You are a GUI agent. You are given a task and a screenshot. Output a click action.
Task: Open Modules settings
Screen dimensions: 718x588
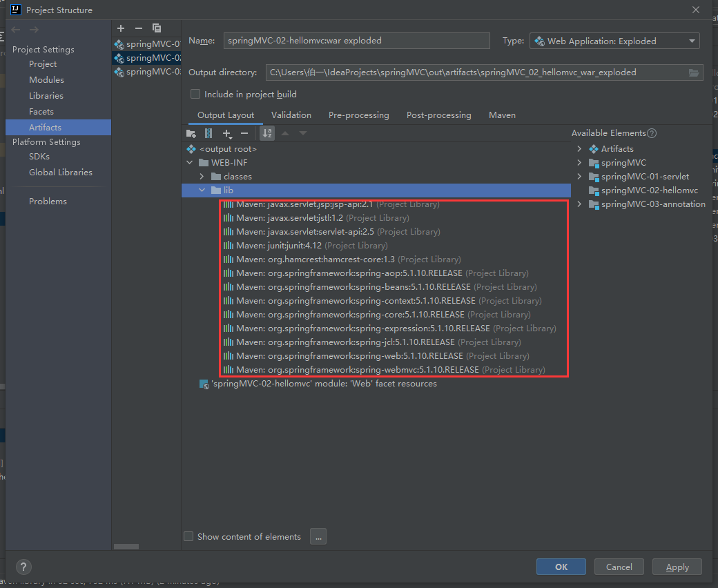pyautogui.click(x=46, y=79)
